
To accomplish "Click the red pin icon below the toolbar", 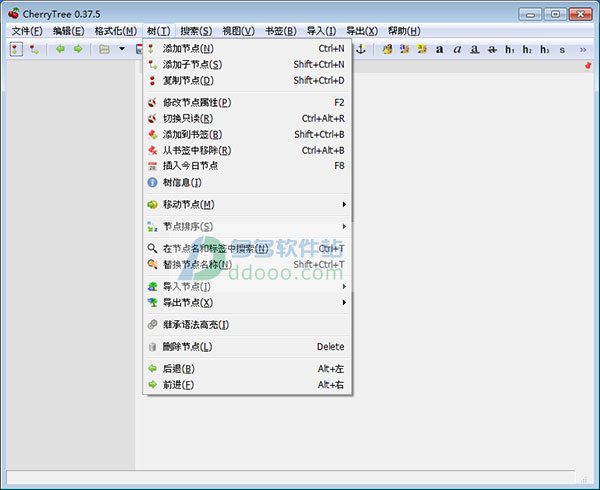I will [x=588, y=66].
